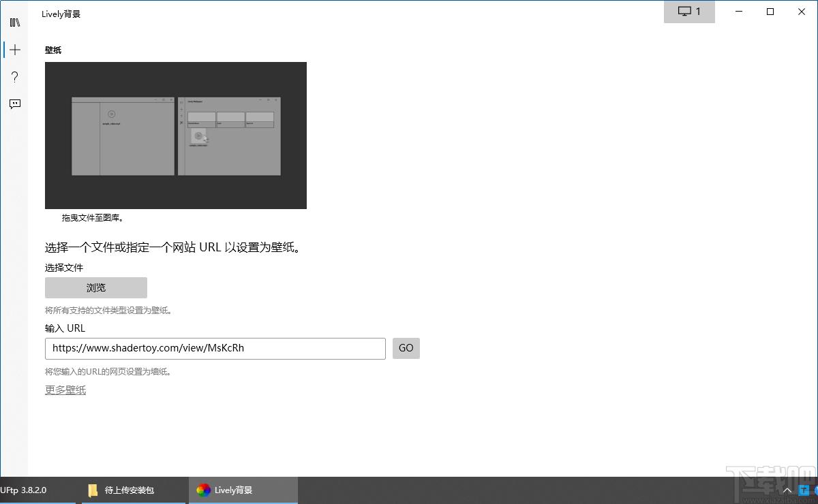The width and height of the screenshot is (818, 504).
Task: Click the blue T system tray icon
Action: click(x=804, y=490)
